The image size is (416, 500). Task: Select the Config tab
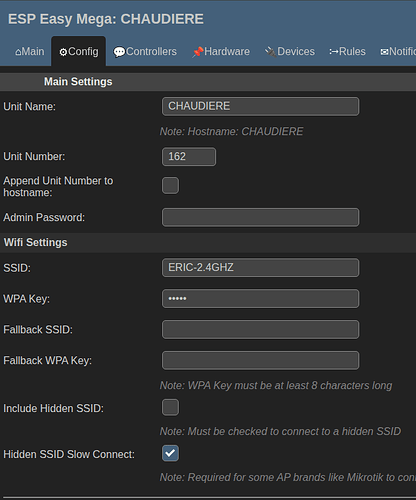(x=79, y=52)
